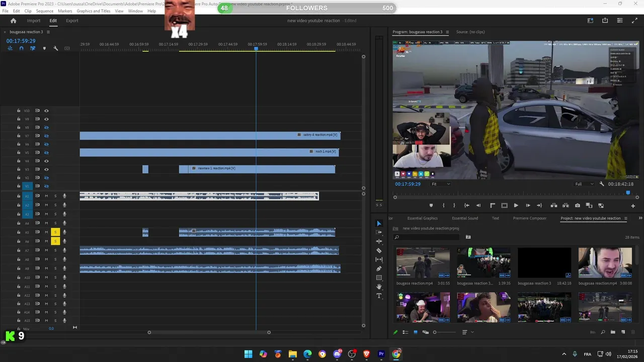
Task: Select the Hand tool
Action: point(379,287)
